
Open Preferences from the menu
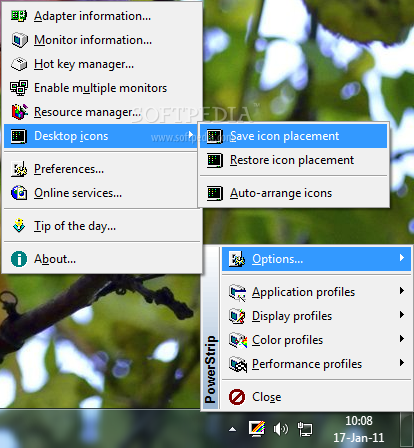(x=102, y=169)
